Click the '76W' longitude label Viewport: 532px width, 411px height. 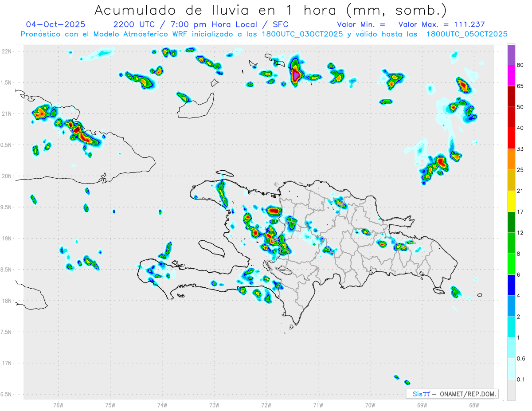[58, 405]
